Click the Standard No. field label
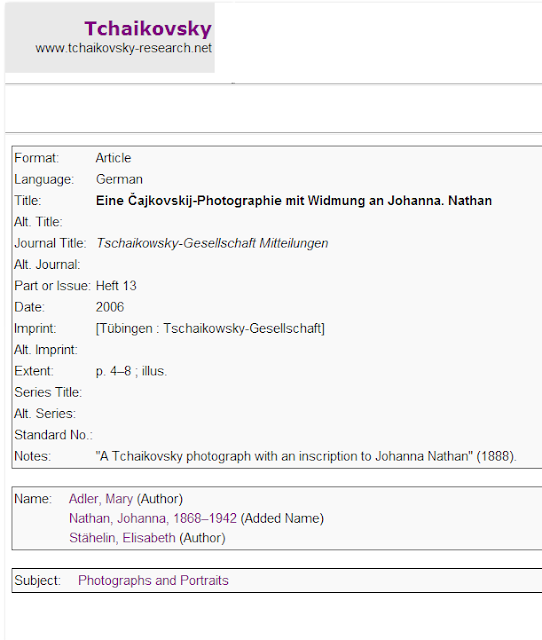Screen dimensions: 542x640 (53, 435)
